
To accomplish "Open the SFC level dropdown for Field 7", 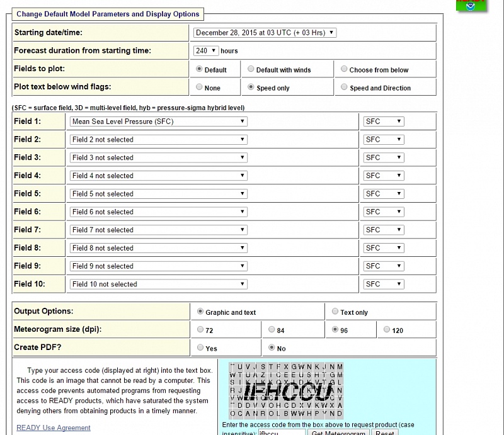I will click(x=384, y=230).
